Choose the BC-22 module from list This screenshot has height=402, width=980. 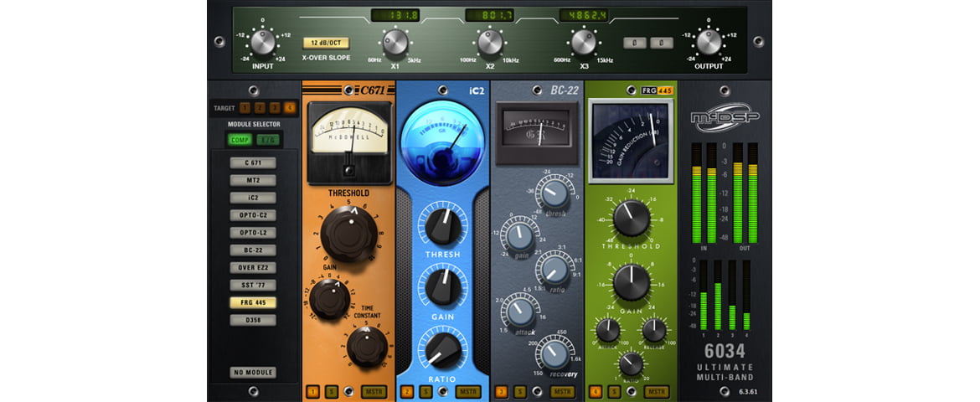(253, 250)
